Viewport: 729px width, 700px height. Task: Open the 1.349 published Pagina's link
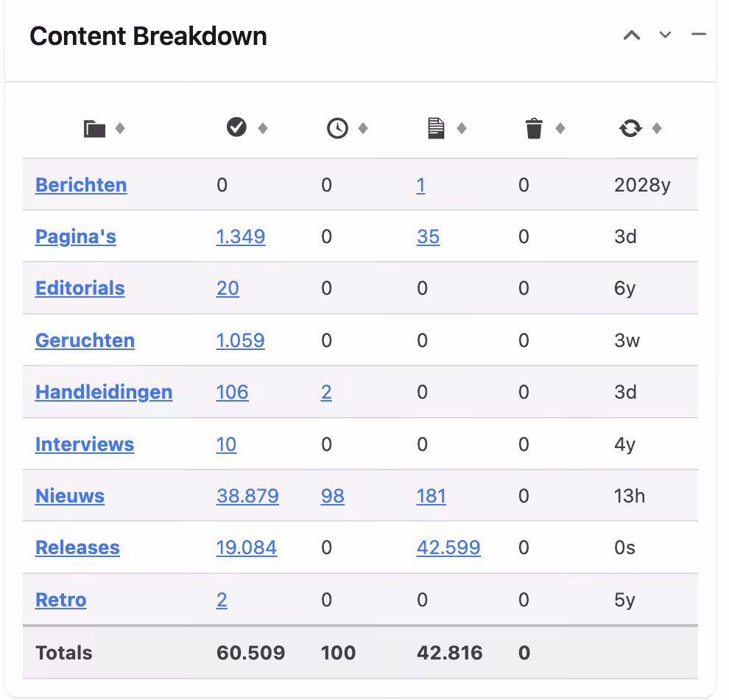240,237
